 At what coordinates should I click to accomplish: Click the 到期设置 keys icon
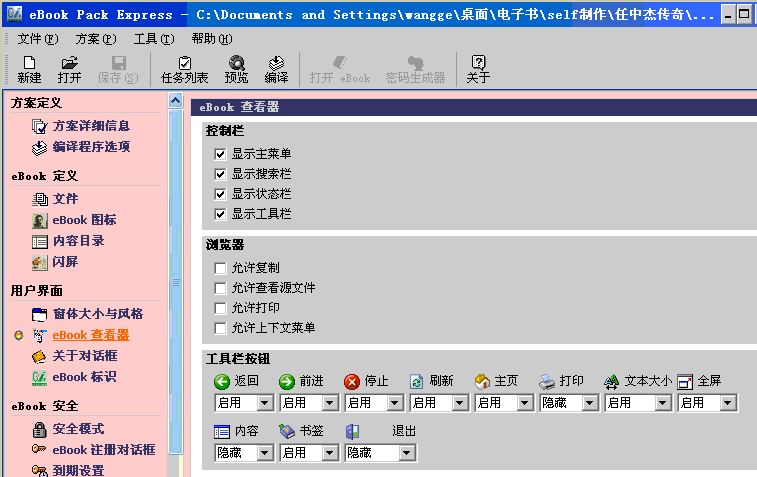pyautogui.click(x=39, y=470)
